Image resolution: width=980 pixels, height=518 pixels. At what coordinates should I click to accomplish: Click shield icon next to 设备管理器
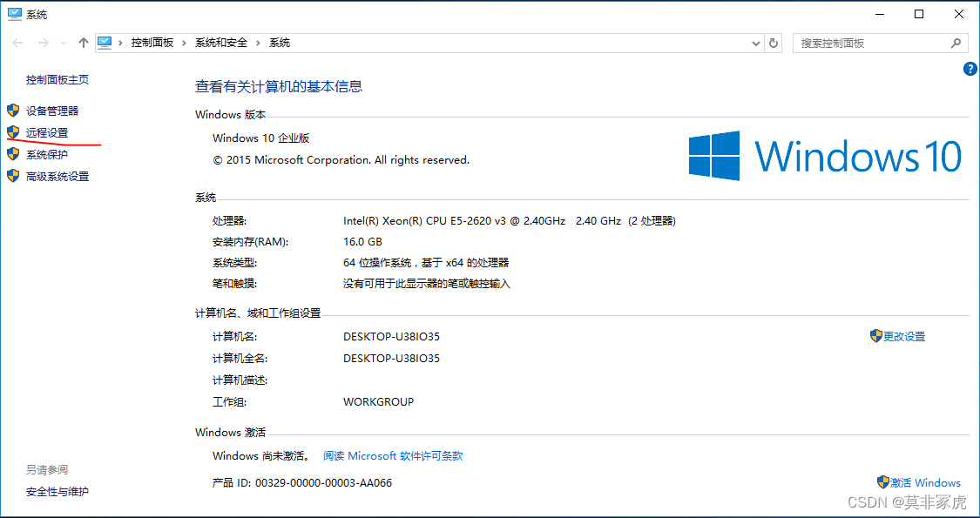point(13,111)
